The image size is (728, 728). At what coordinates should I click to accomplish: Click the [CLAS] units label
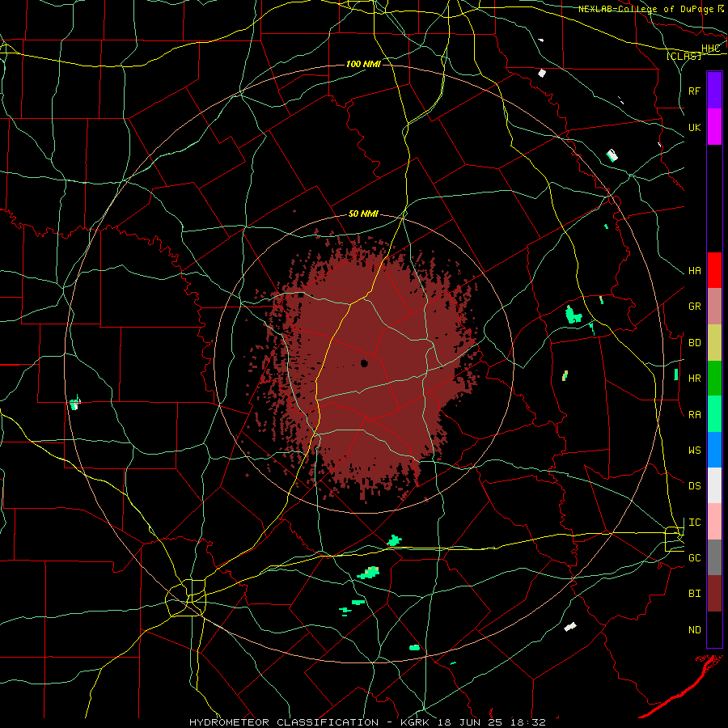tap(684, 57)
